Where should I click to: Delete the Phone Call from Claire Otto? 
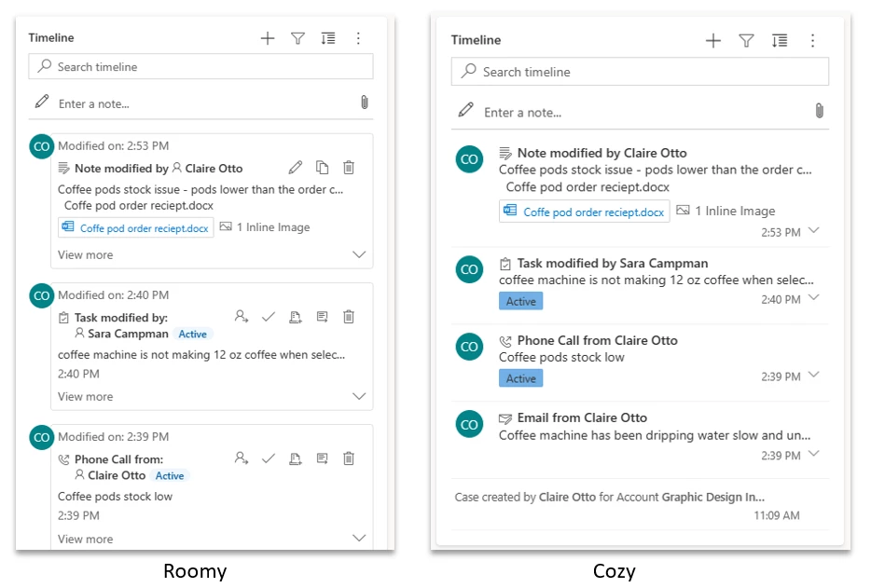point(348,458)
